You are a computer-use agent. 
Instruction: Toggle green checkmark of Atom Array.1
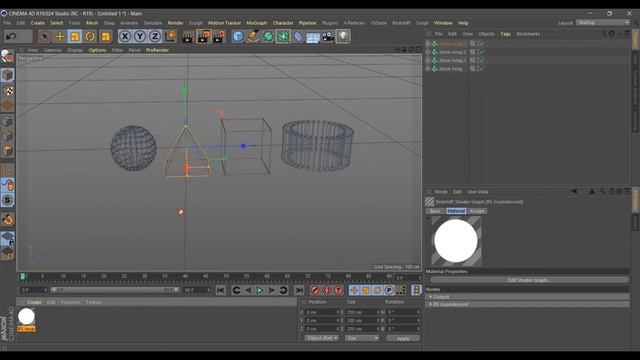(x=482, y=60)
